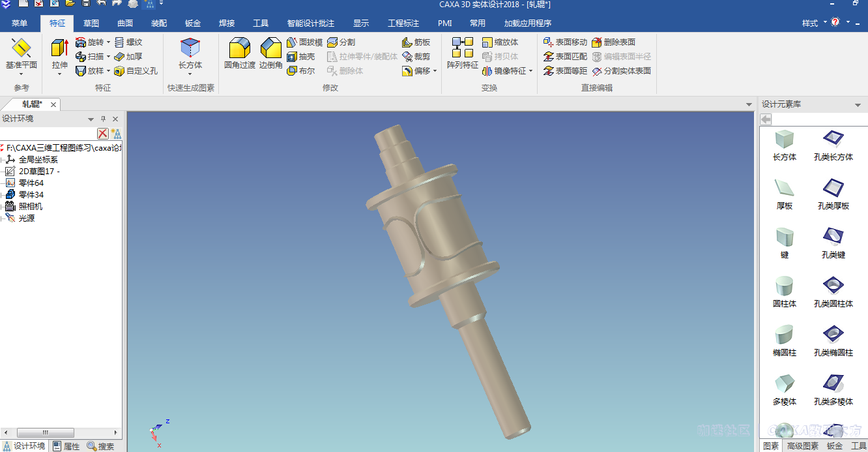Switch to the 草图 ribbon tab

coord(91,23)
